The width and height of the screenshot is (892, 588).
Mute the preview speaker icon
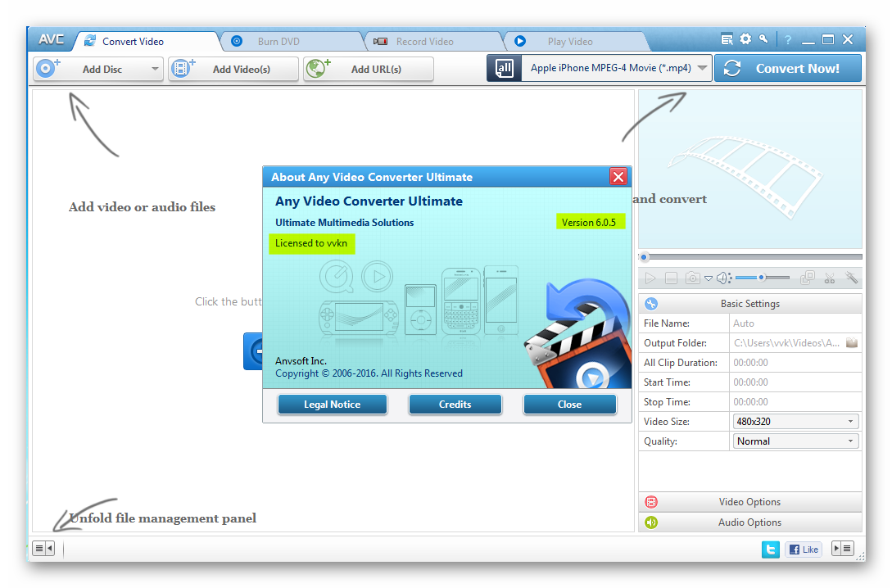[723, 278]
